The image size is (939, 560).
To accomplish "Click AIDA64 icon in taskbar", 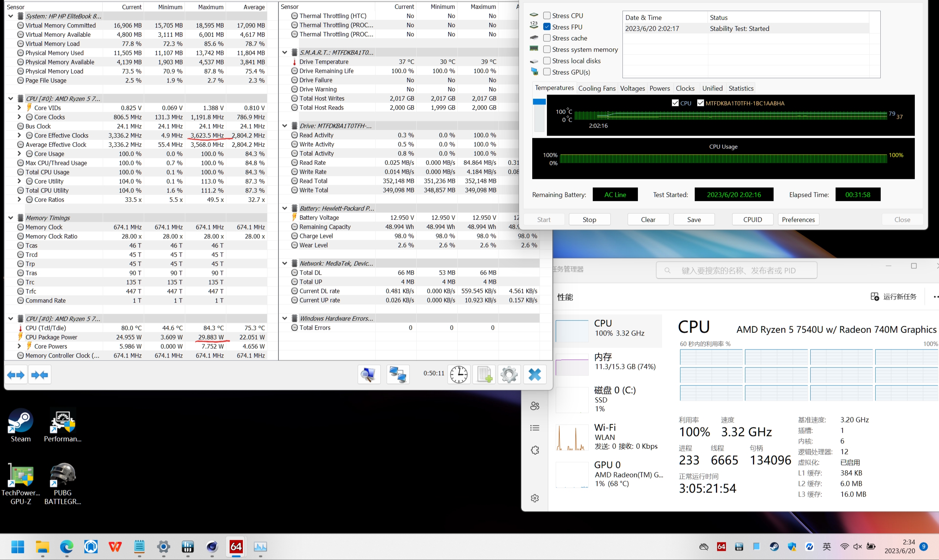I will coord(236,546).
